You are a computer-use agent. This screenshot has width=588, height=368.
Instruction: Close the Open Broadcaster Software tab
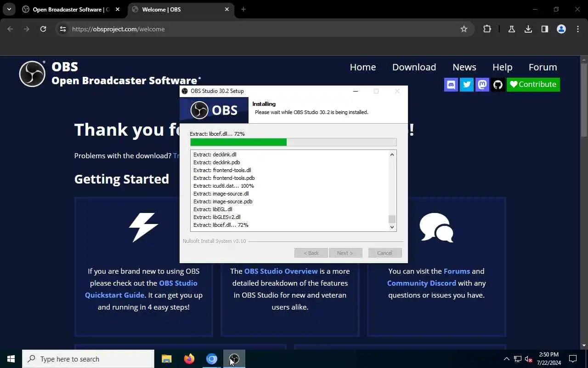(118, 9)
